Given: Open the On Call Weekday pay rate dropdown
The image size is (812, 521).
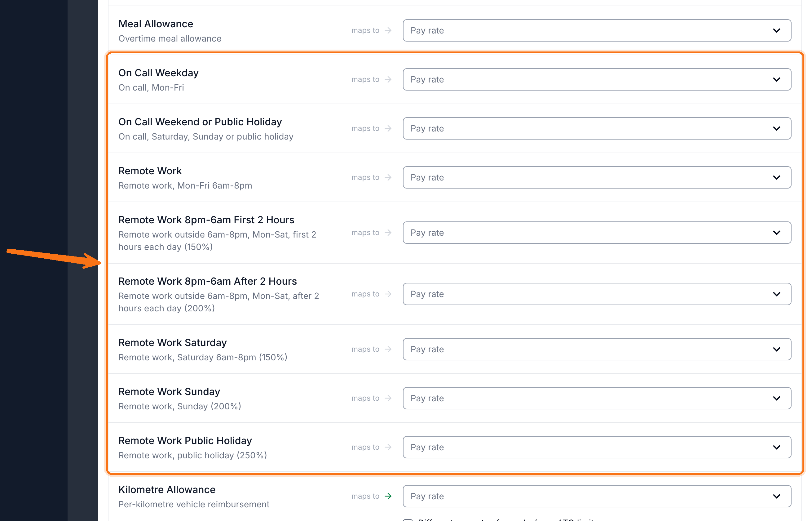Looking at the screenshot, I should pos(597,79).
